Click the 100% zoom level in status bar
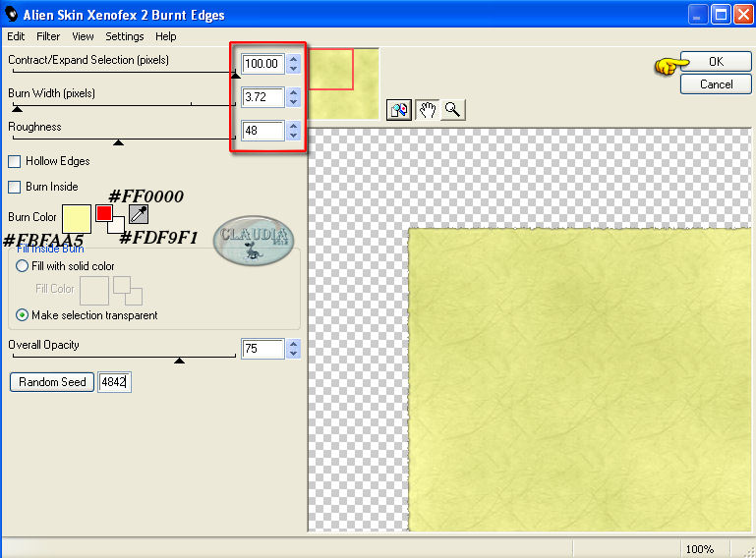The width and height of the screenshot is (756, 558). click(700, 549)
